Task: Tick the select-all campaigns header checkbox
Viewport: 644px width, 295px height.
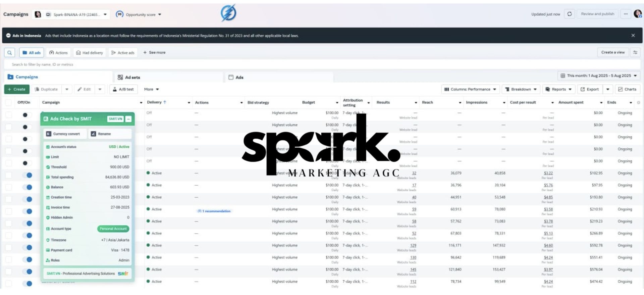Action: [x=8, y=103]
